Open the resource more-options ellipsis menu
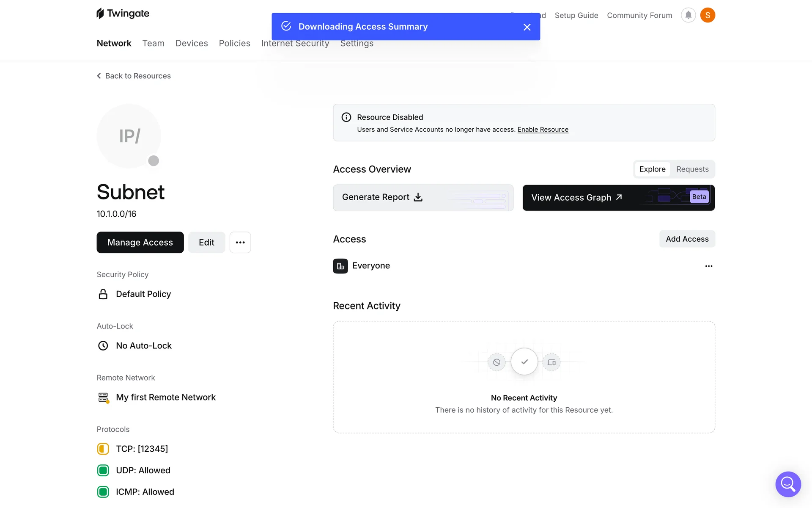This screenshot has height=508, width=812. click(x=240, y=243)
